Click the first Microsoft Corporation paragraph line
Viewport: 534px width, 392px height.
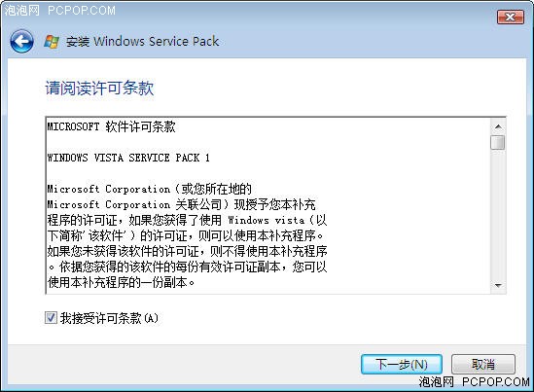point(150,189)
